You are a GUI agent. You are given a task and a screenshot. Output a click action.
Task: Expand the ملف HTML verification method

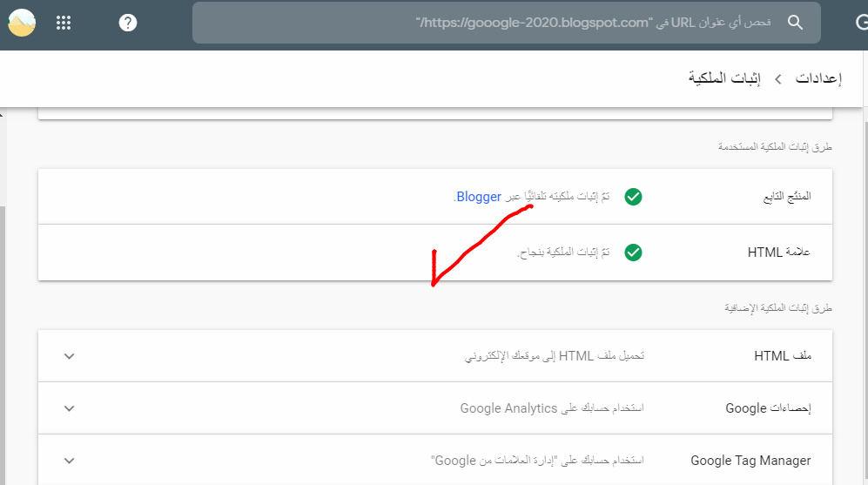[69, 356]
